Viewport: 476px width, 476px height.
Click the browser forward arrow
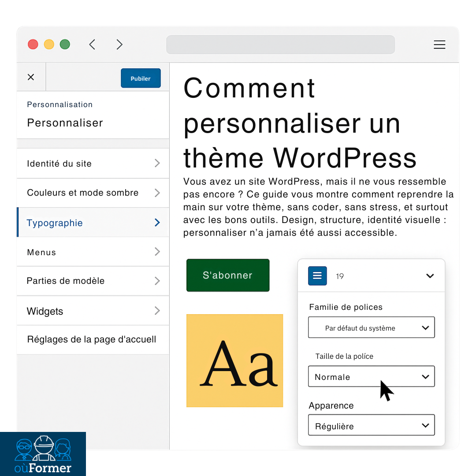click(x=119, y=45)
